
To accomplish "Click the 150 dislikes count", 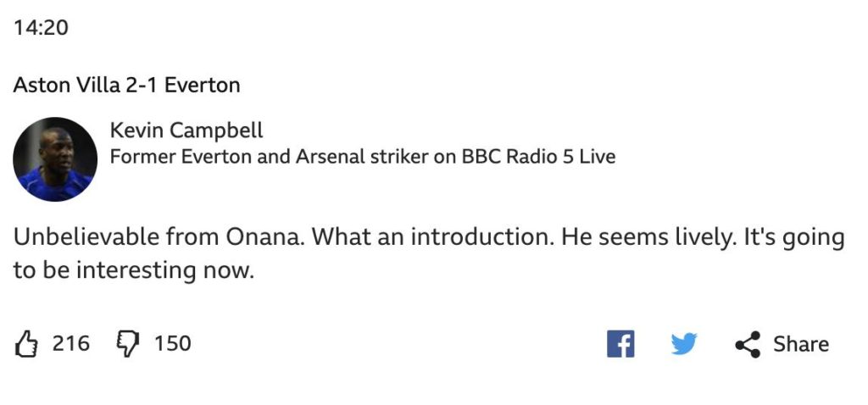I will 172,344.
